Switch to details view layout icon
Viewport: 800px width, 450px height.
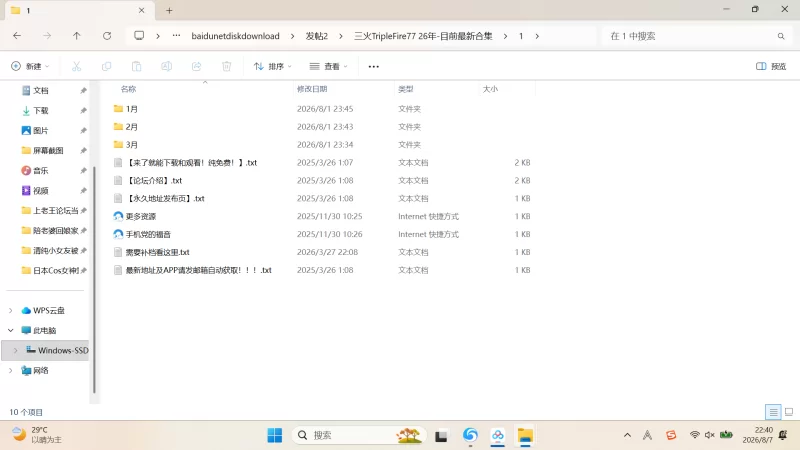773,412
